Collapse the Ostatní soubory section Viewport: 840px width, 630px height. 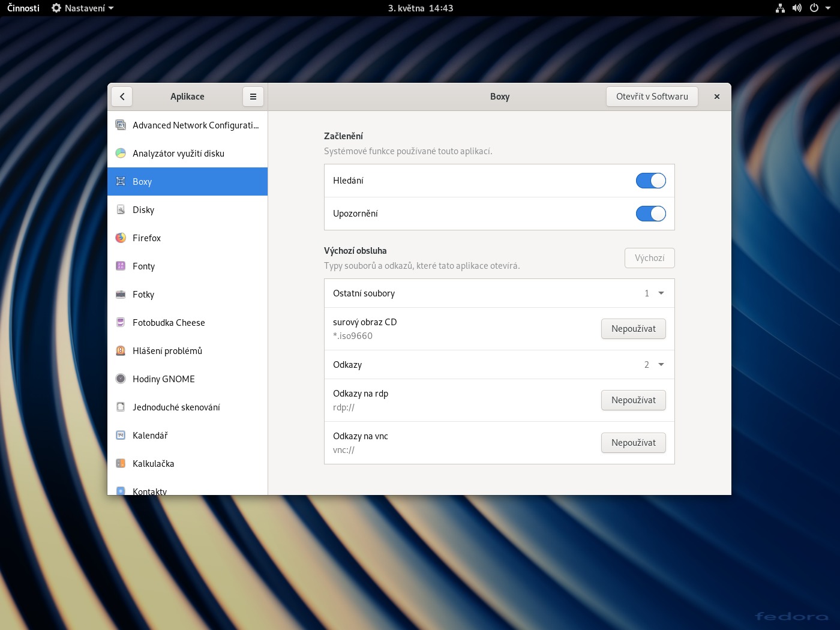(x=661, y=293)
